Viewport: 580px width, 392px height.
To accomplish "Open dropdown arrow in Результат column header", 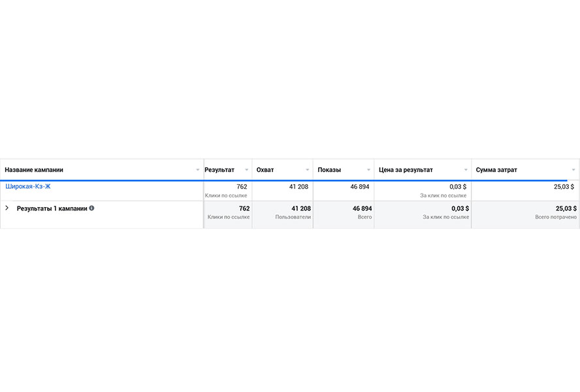I will tap(246, 170).
